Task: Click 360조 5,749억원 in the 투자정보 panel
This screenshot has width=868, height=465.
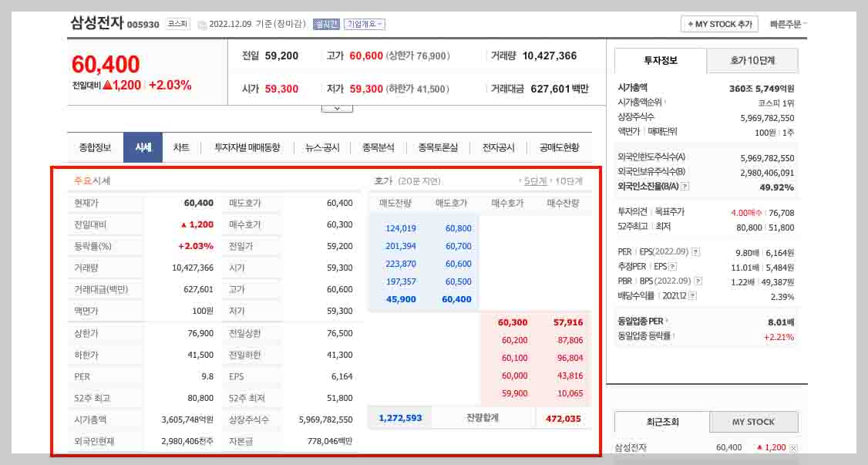Action: [761, 89]
